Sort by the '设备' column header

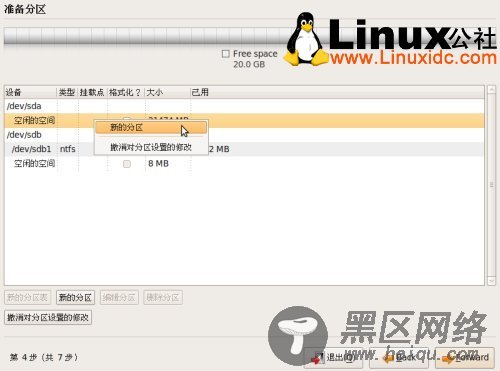[x=30, y=92]
